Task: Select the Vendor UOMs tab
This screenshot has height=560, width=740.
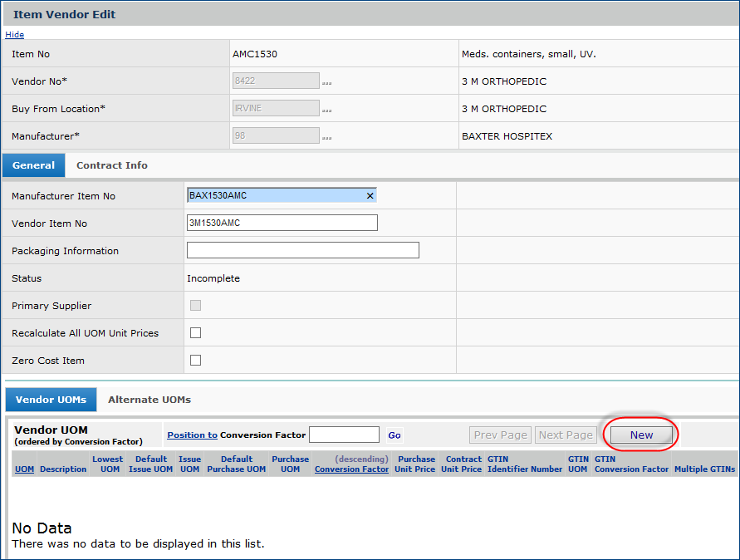Action: pos(51,400)
